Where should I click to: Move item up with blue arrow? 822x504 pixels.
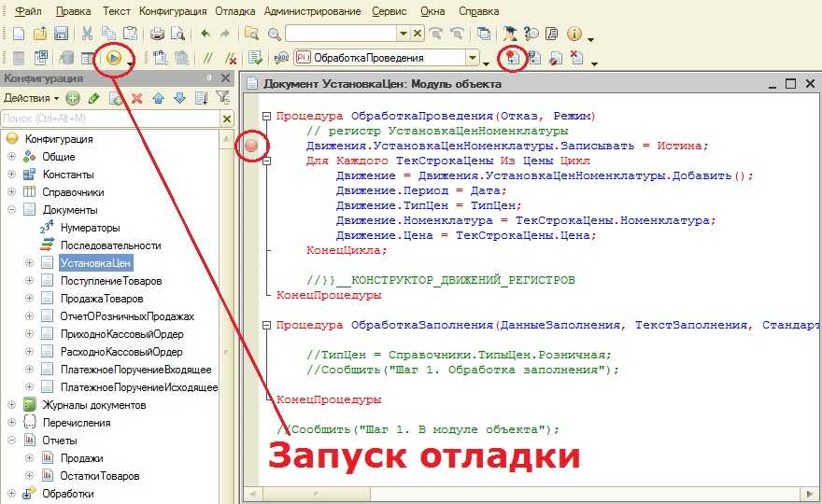(x=158, y=98)
